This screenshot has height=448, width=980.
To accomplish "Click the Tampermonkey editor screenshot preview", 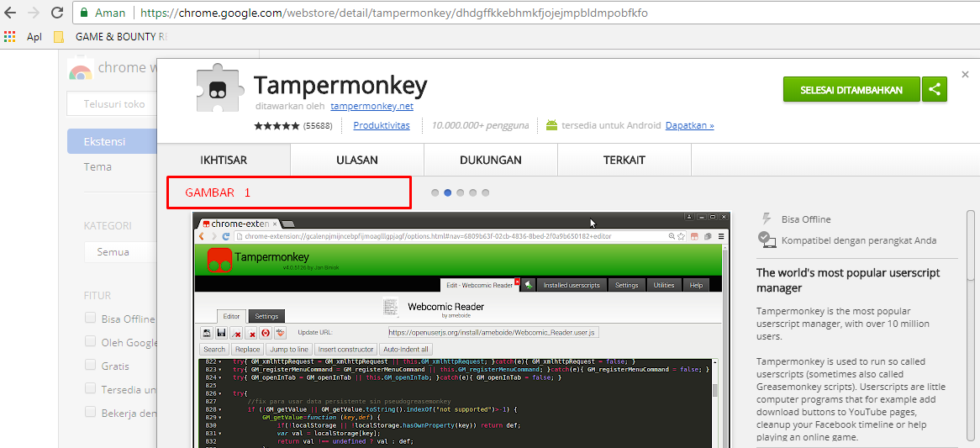I will click(461, 330).
